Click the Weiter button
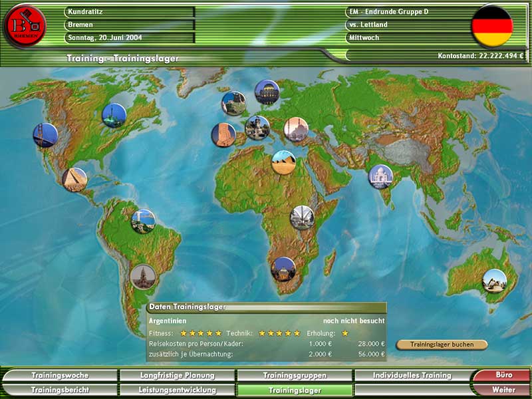The height and width of the screenshot is (399, 532). coord(503,390)
